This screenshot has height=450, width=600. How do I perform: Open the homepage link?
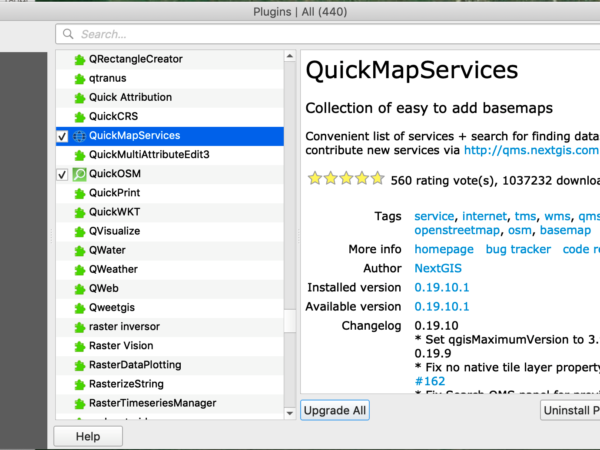tap(444, 249)
